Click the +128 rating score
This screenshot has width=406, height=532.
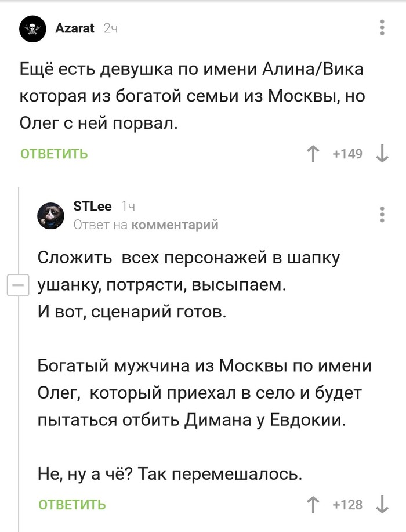click(347, 504)
